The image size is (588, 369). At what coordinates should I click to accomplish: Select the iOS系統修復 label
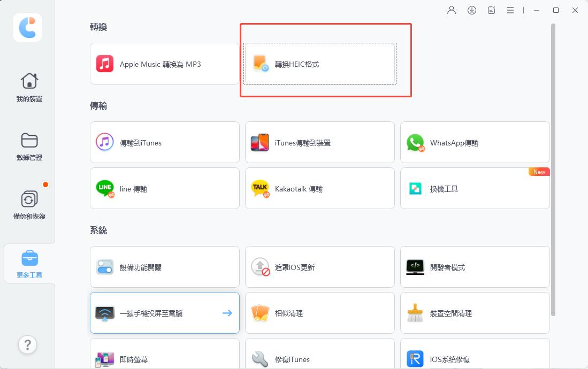[x=449, y=359]
